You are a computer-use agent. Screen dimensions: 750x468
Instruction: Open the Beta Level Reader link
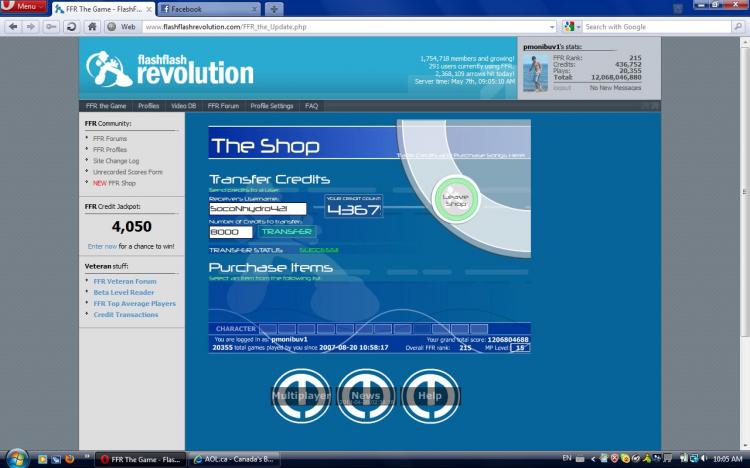[x=123, y=292]
